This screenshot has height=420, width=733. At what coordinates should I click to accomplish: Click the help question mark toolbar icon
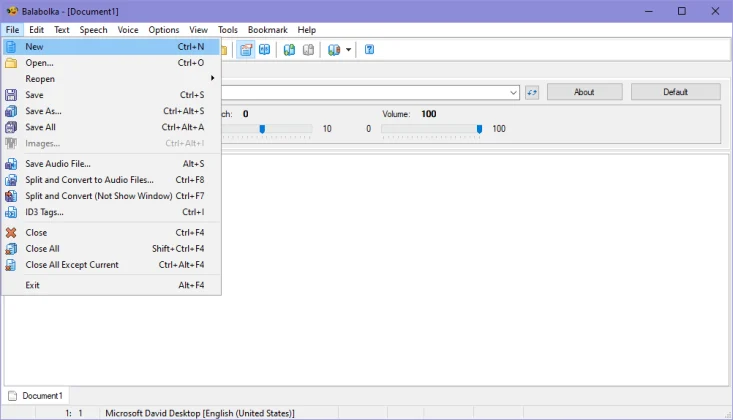(x=369, y=50)
